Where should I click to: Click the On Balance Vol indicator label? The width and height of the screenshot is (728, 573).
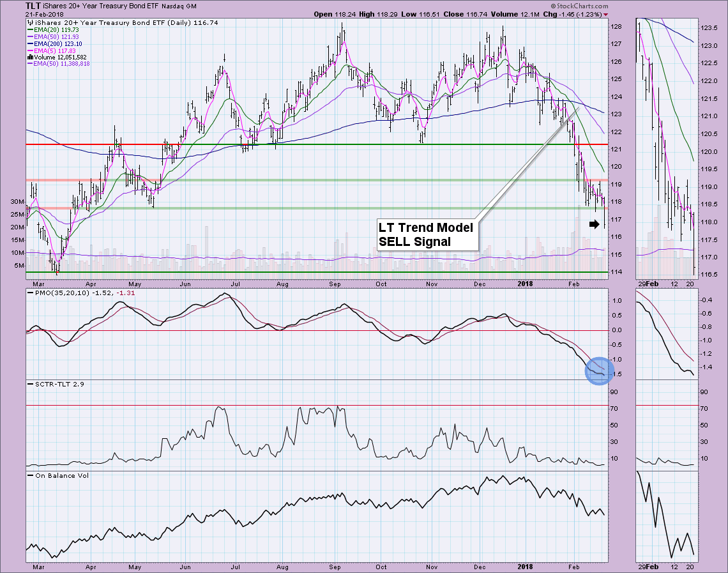[62, 475]
